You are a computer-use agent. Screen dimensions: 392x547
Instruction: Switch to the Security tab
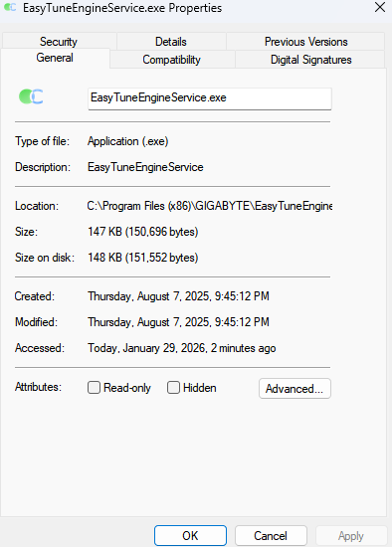pyautogui.click(x=59, y=42)
